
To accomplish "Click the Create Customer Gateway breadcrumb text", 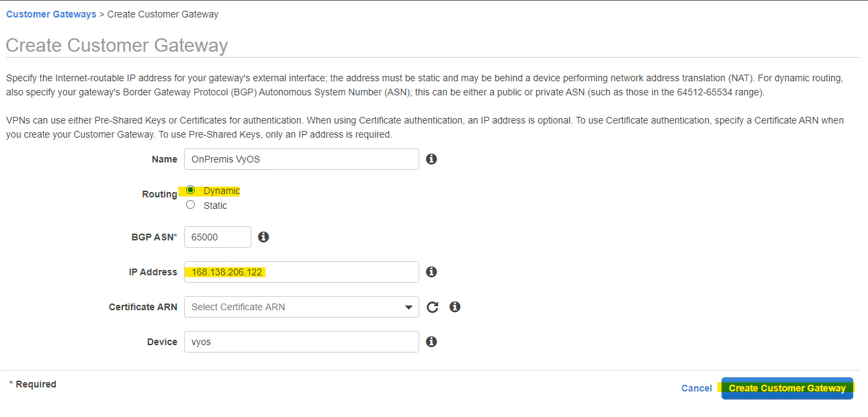I will click(x=163, y=14).
